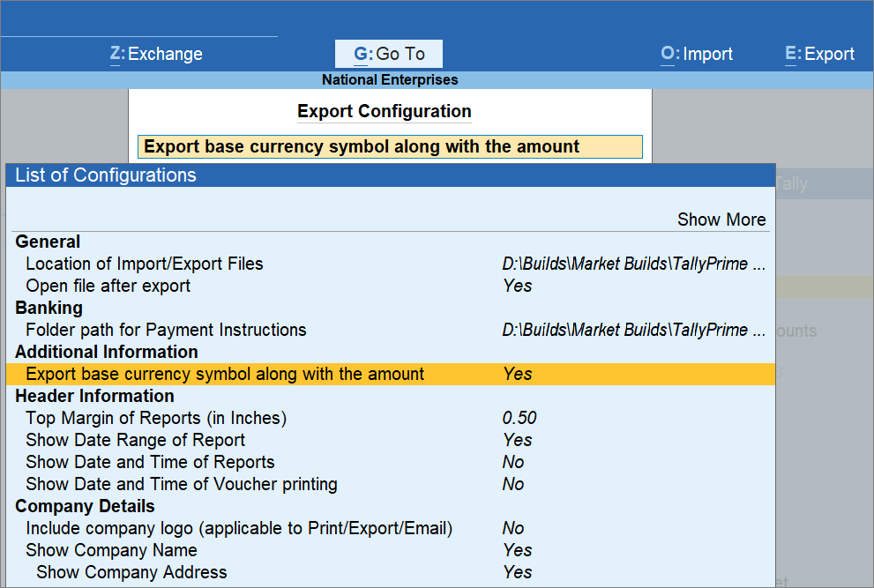874x588 pixels.
Task: Click the Import/Export files location path value
Action: click(633, 264)
